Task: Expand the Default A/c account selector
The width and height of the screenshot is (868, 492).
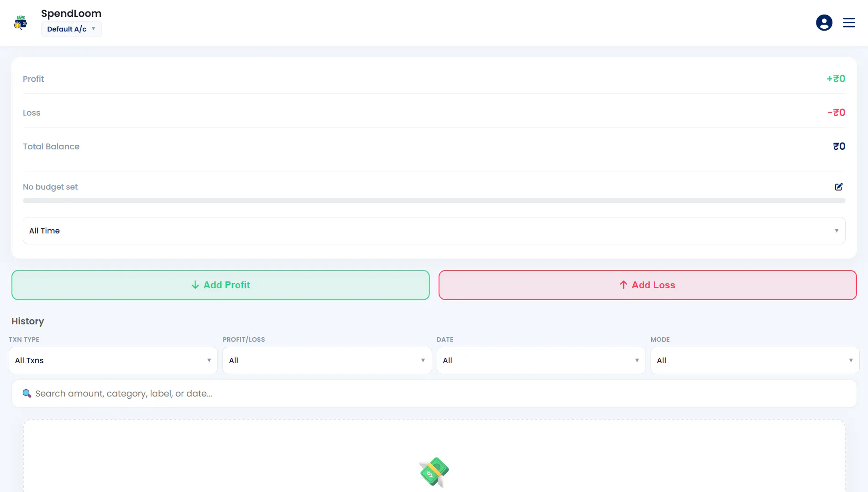Action: coord(71,29)
